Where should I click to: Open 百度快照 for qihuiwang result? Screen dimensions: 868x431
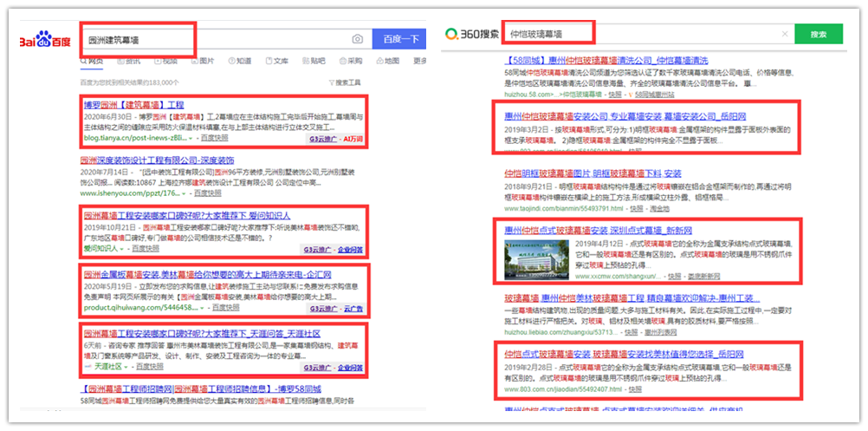point(226,308)
